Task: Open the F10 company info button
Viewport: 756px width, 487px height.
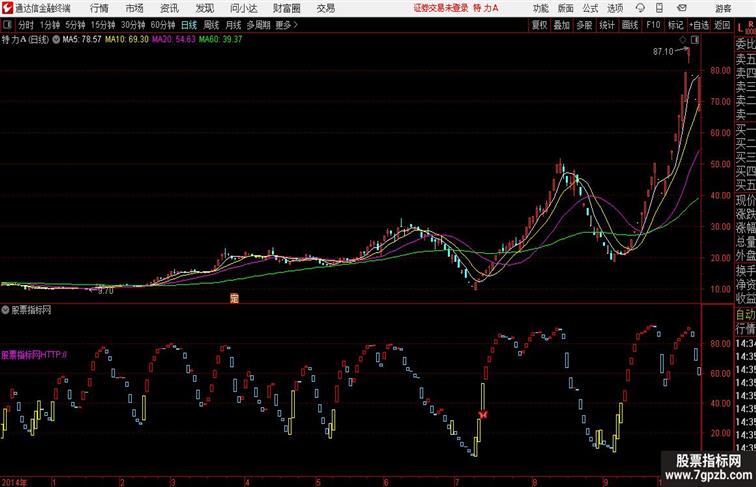Action: click(653, 25)
